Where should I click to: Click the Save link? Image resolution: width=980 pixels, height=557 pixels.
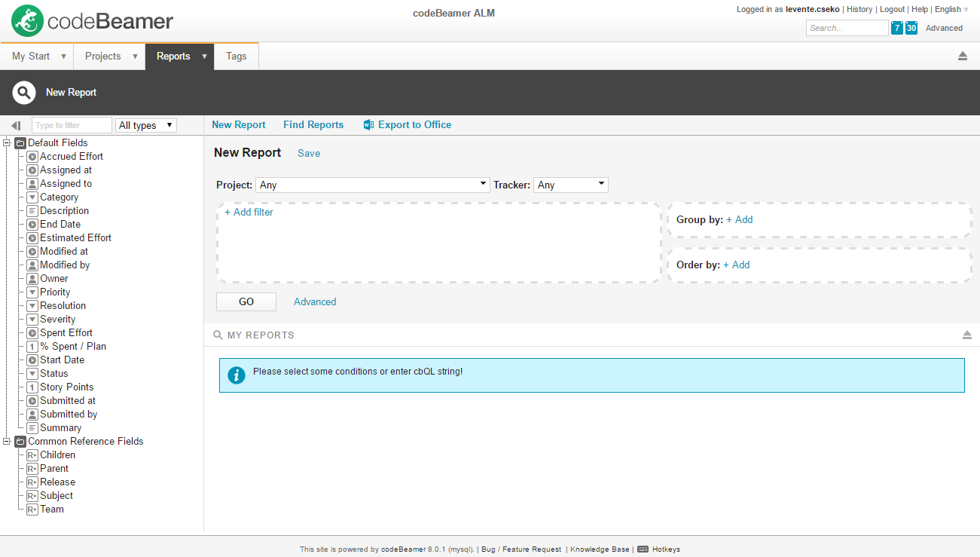[x=309, y=154]
